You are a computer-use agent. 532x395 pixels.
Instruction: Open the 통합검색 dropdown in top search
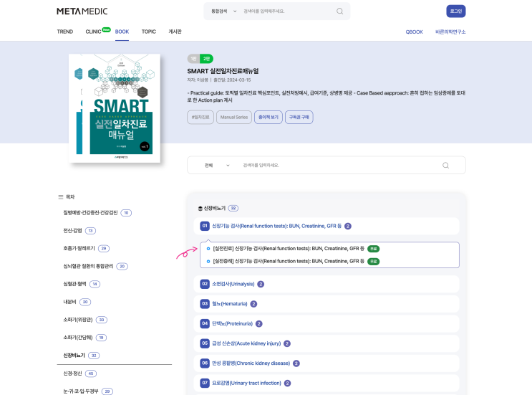click(224, 11)
